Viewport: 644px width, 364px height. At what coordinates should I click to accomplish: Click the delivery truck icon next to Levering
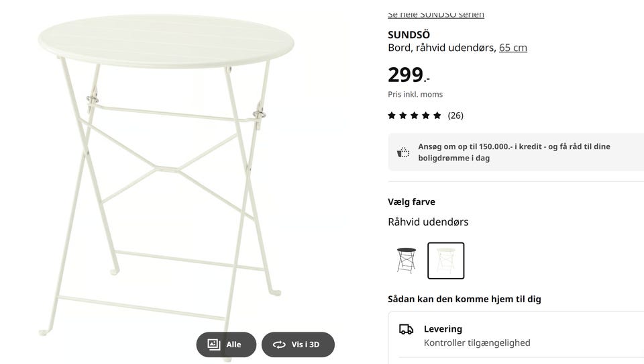click(406, 329)
